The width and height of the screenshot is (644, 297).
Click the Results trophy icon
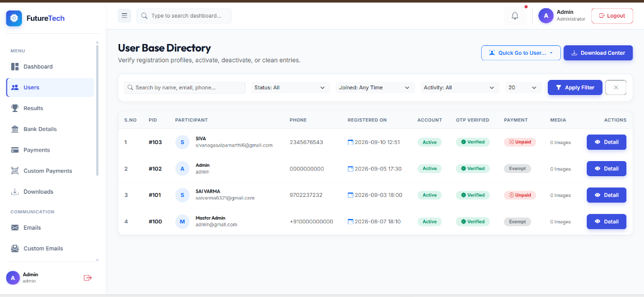15,108
